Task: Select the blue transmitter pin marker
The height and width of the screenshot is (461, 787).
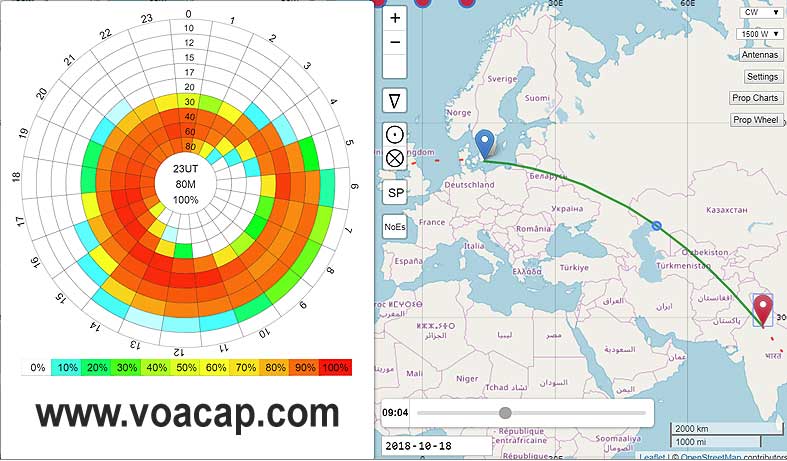Action: (484, 144)
